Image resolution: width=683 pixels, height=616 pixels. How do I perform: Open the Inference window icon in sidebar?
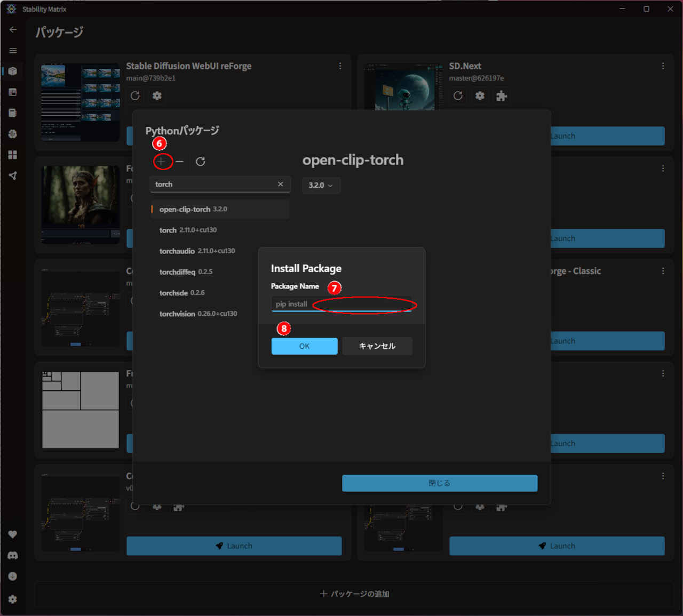tap(13, 92)
